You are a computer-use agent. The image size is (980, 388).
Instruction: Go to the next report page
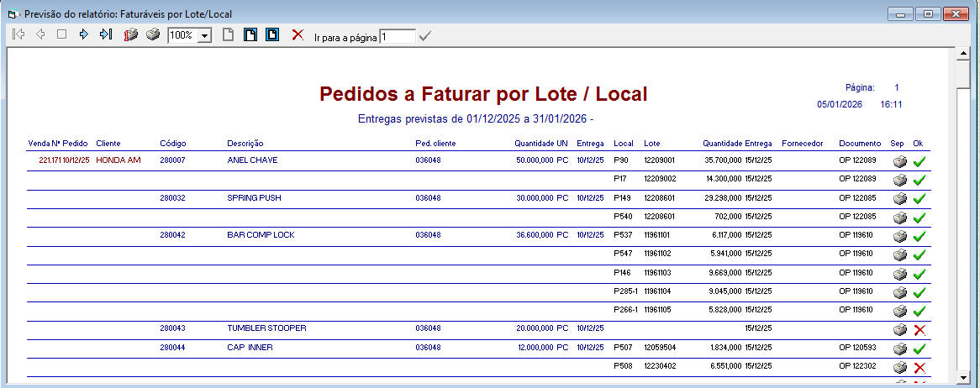click(83, 35)
